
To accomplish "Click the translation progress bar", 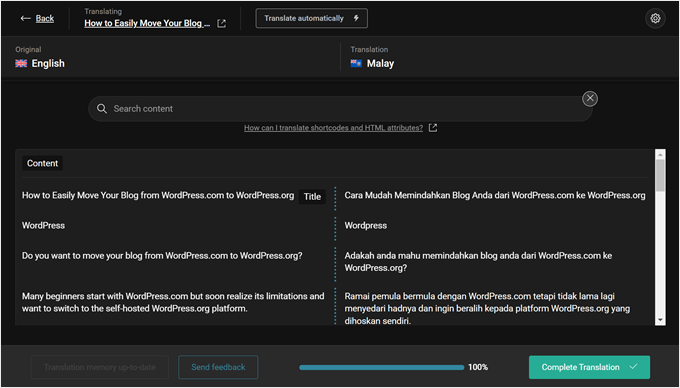I will coord(382,367).
